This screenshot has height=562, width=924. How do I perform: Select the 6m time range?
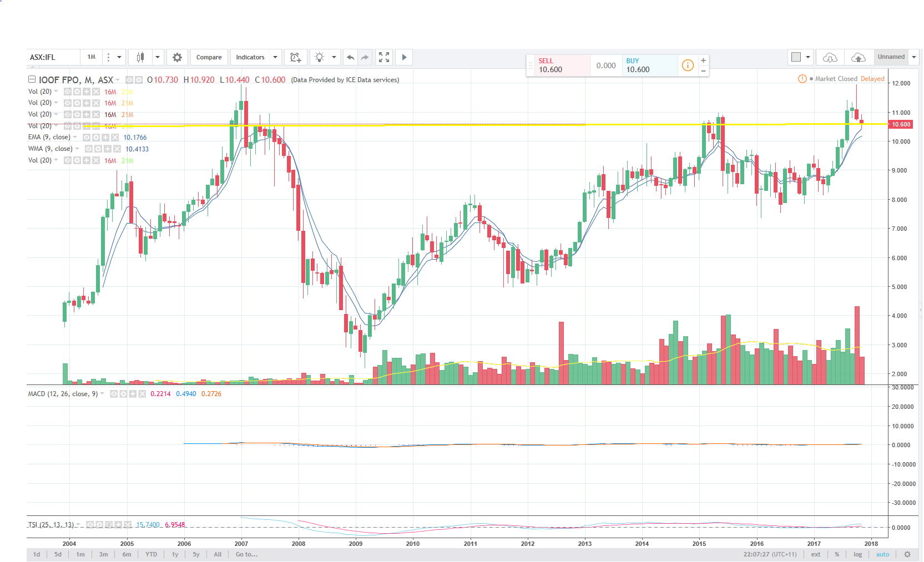pyautogui.click(x=127, y=554)
